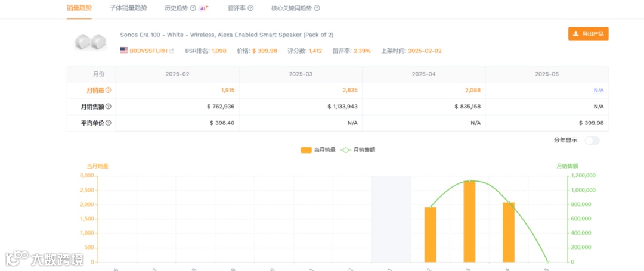The image size is (644, 271).
Task: Open the 子体销量趋势 tab
Action: tap(128, 8)
